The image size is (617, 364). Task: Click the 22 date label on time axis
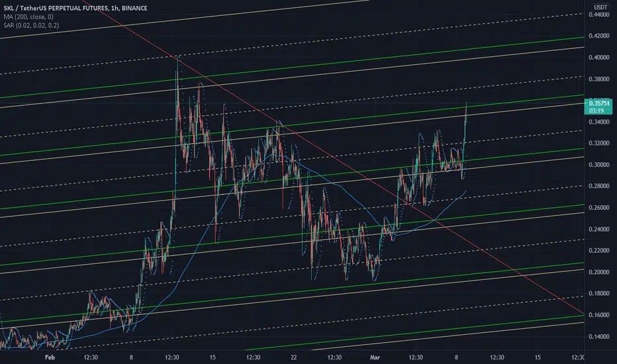(x=293, y=357)
